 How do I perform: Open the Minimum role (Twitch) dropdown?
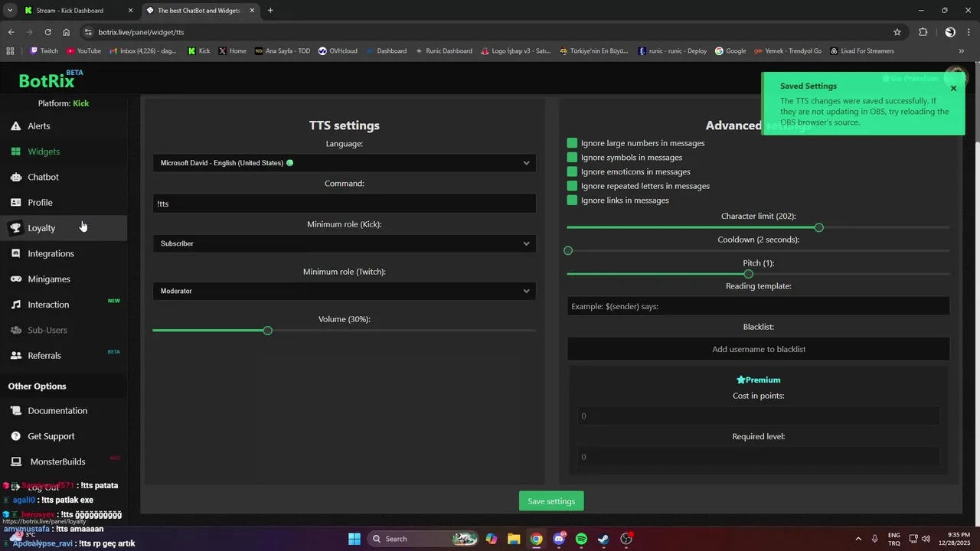(345, 291)
